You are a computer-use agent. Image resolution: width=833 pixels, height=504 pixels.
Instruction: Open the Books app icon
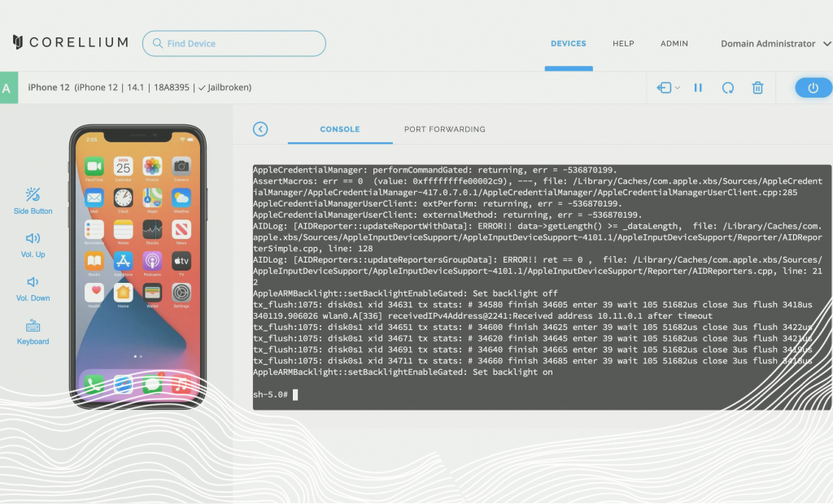tap(94, 261)
